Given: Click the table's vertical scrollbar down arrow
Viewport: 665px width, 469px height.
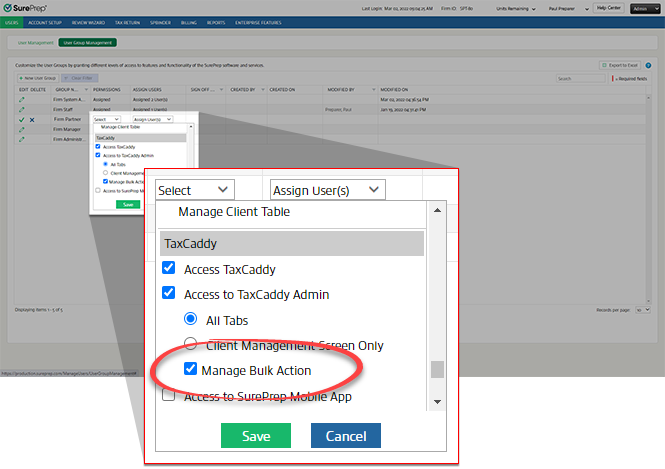Looking at the screenshot, I should (x=648, y=301).
